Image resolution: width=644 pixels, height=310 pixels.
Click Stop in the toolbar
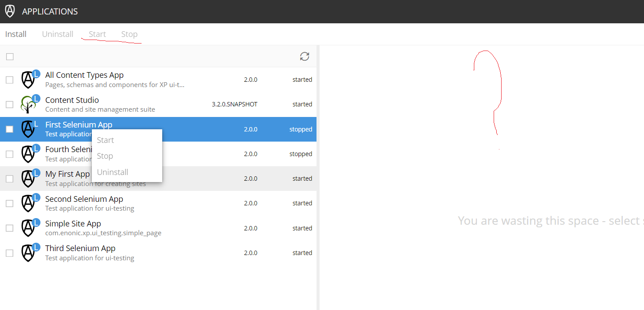(x=129, y=34)
